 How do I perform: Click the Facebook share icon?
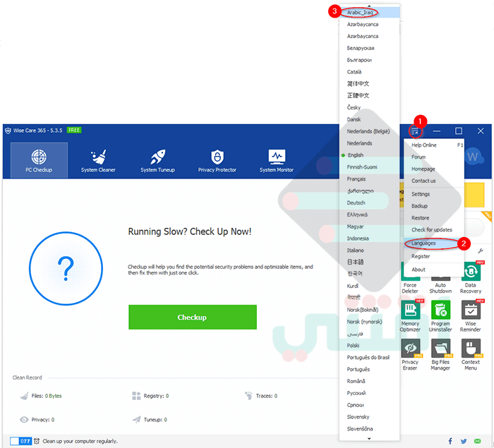(x=450, y=441)
